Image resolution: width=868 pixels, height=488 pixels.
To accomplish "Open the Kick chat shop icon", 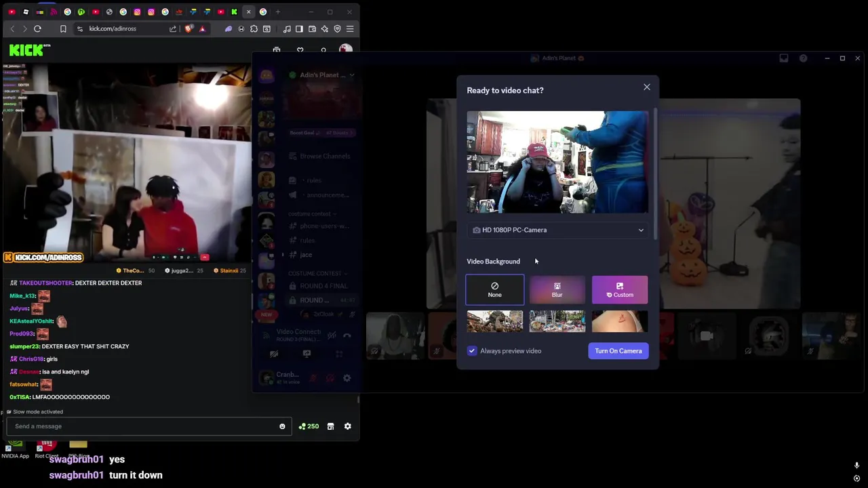I will pyautogui.click(x=330, y=426).
